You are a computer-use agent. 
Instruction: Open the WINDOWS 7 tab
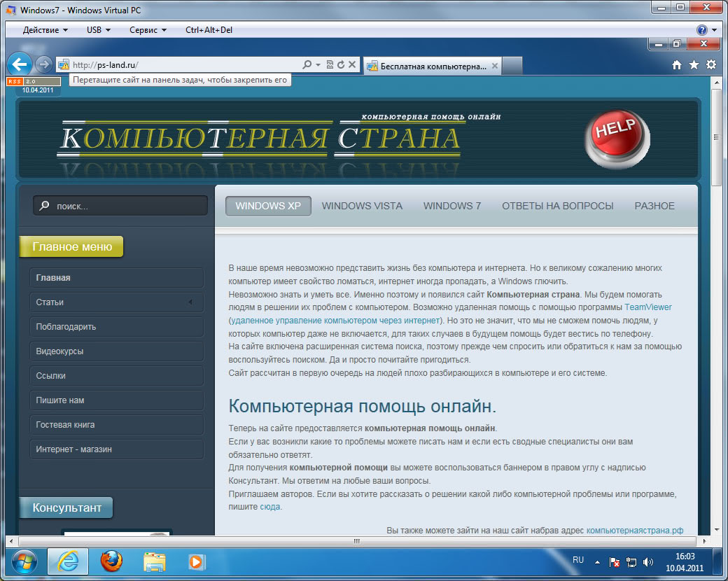[x=452, y=206]
